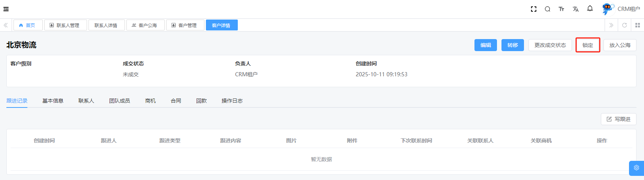The height and width of the screenshot is (180, 644).
Task: Open the font size setting icon
Action: (x=561, y=9)
